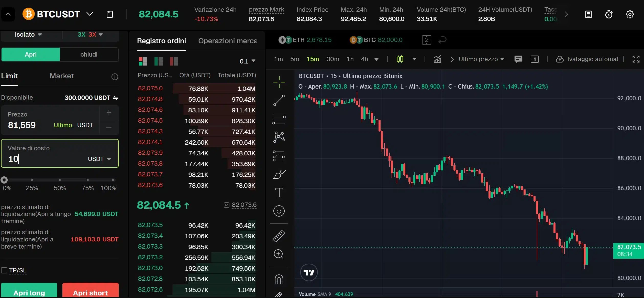Open the futures calculator
This screenshot has width=644, height=298.
[x=589, y=14]
